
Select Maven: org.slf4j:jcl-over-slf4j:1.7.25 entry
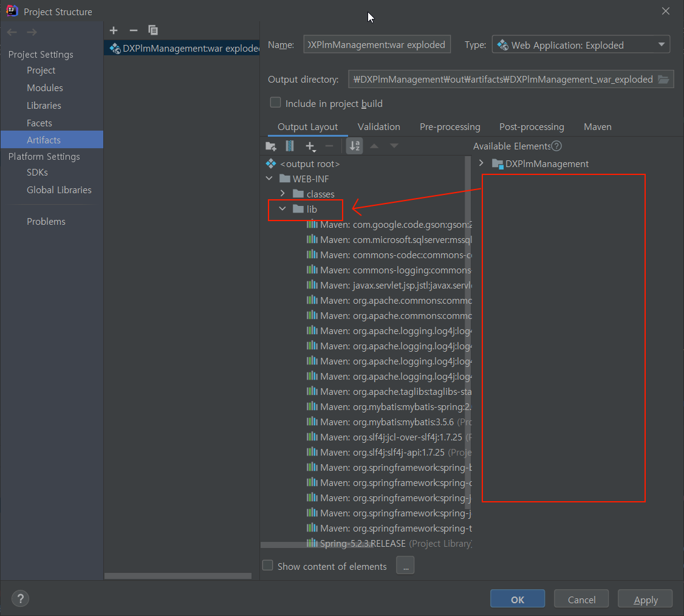pos(389,437)
